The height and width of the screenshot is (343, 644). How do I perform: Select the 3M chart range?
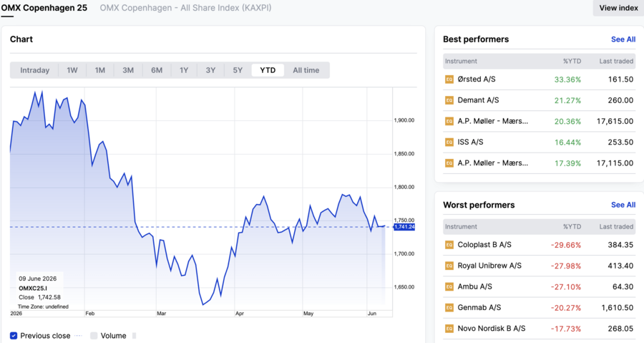[128, 70]
